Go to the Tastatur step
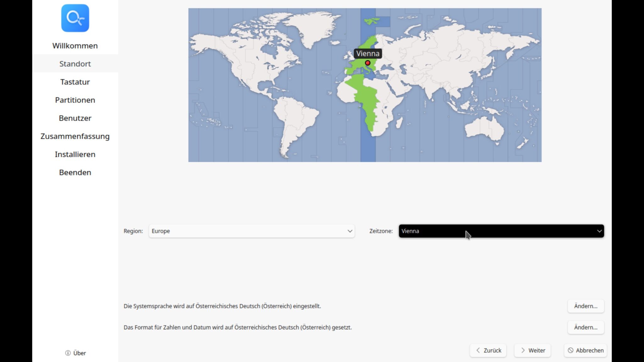The image size is (644, 362). point(75,82)
